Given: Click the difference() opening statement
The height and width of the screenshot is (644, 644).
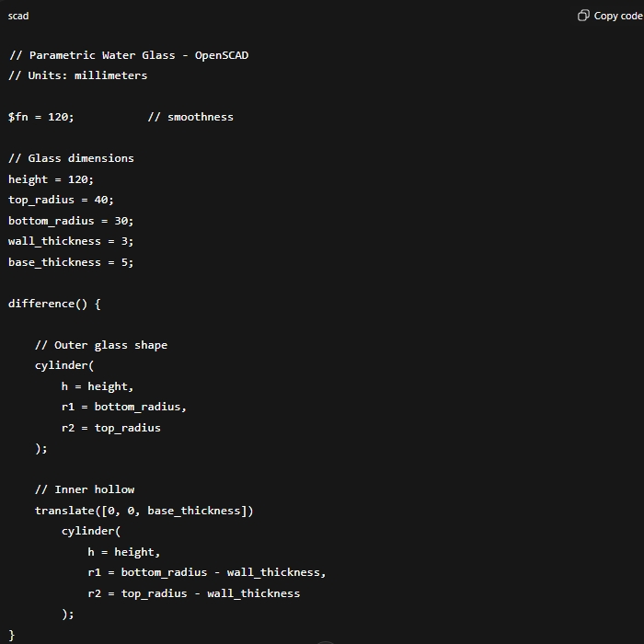Looking at the screenshot, I should click(54, 304).
